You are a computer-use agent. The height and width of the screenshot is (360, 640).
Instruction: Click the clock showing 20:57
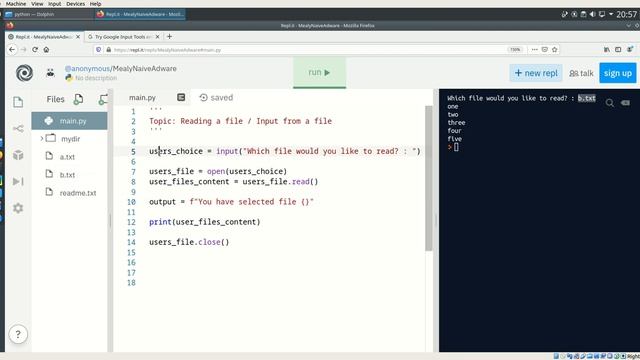626,14
